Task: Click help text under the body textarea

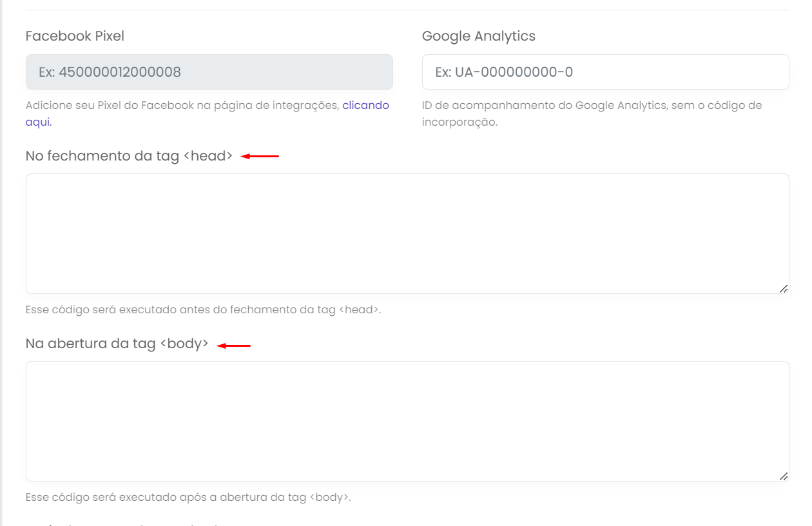Action: tap(188, 497)
